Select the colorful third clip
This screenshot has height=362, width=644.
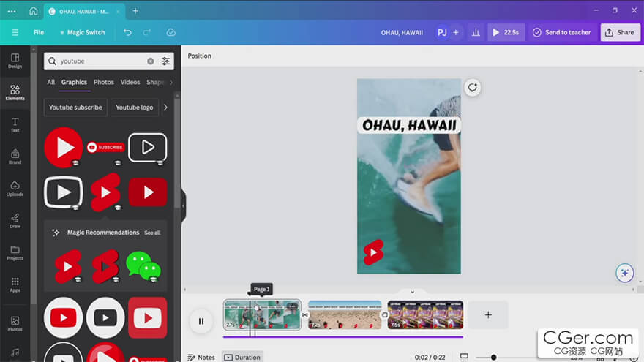click(425, 314)
